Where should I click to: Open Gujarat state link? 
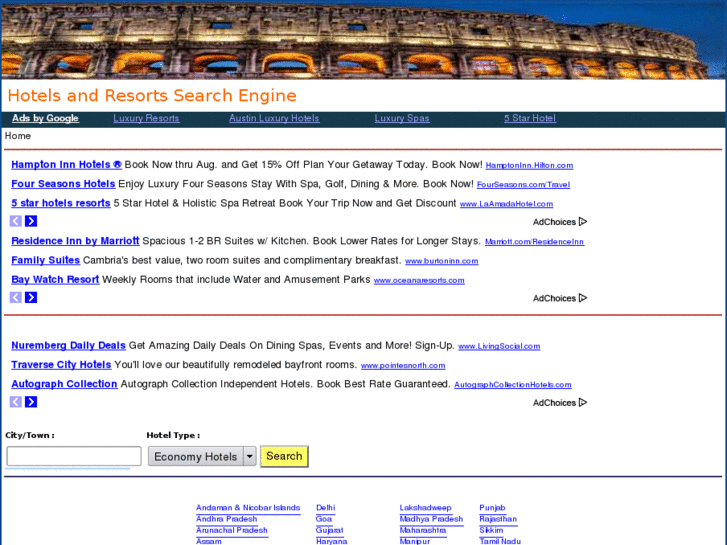coord(330,530)
